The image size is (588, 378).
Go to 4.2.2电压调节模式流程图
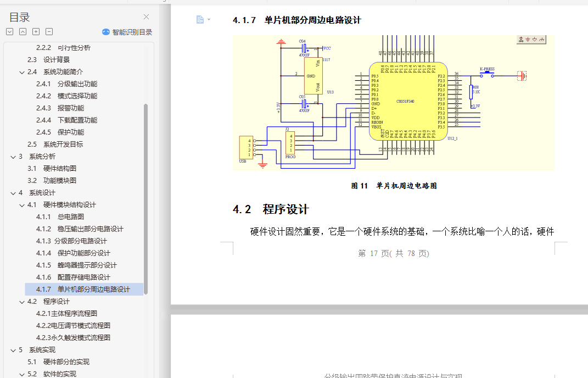(73, 325)
